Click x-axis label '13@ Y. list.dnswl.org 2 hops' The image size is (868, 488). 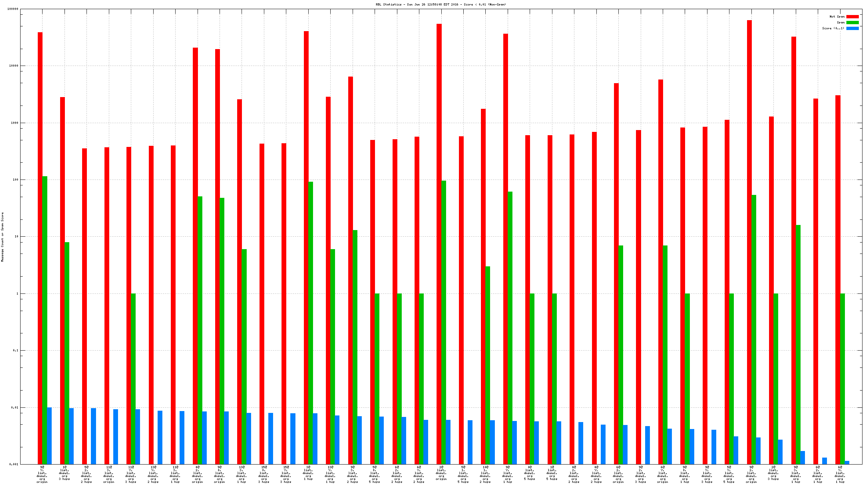(153, 474)
